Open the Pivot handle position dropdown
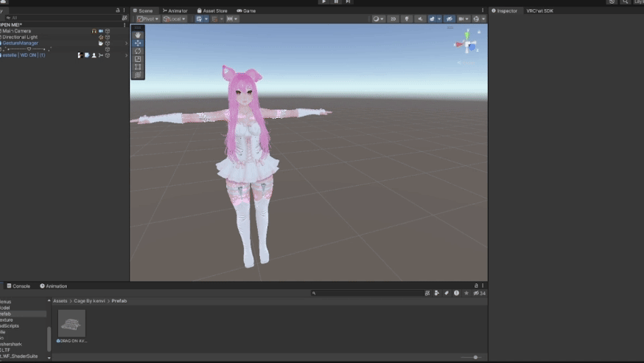 tap(148, 19)
